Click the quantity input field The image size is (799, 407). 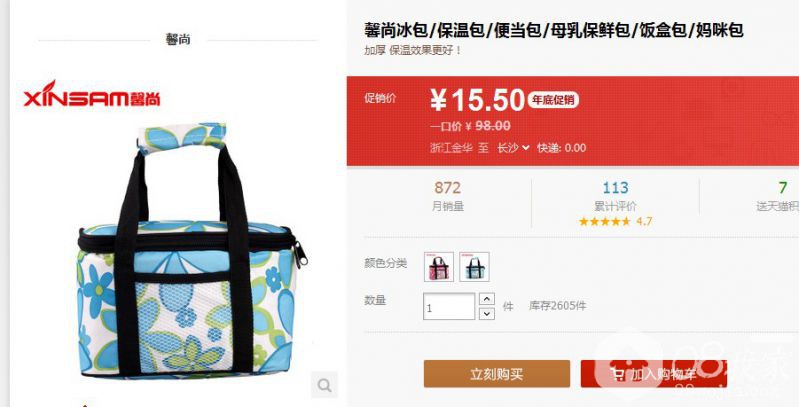[449, 306]
